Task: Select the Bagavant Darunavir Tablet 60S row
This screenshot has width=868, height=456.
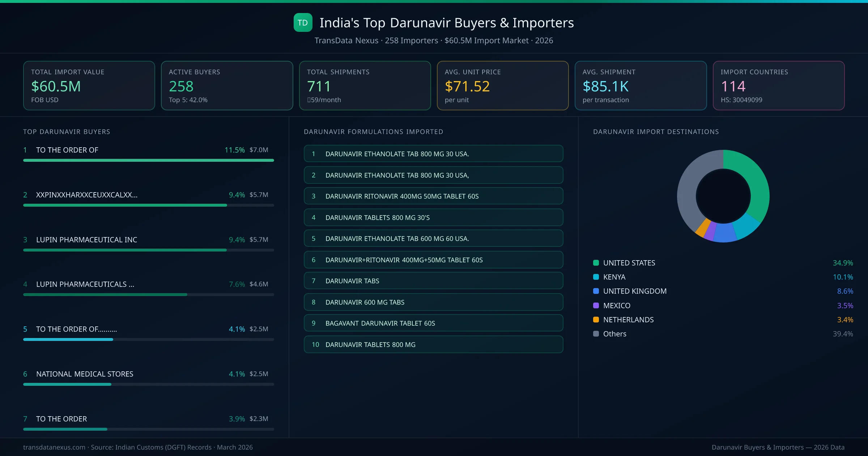Action: [433, 323]
